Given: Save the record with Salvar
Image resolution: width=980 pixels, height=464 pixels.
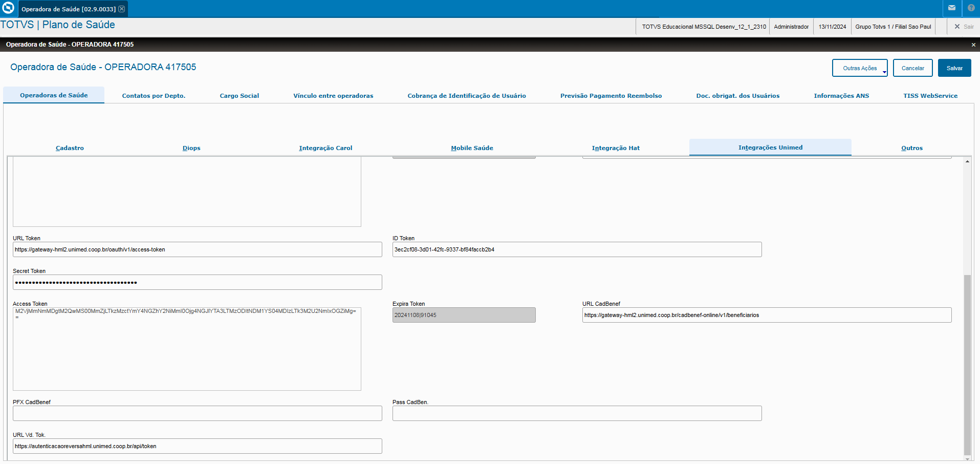Looking at the screenshot, I should (x=954, y=68).
